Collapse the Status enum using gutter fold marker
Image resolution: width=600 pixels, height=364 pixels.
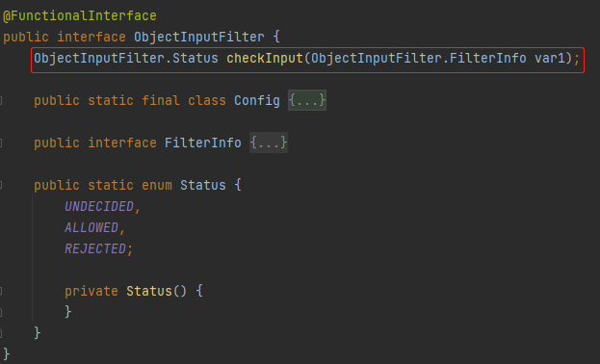click(1, 186)
